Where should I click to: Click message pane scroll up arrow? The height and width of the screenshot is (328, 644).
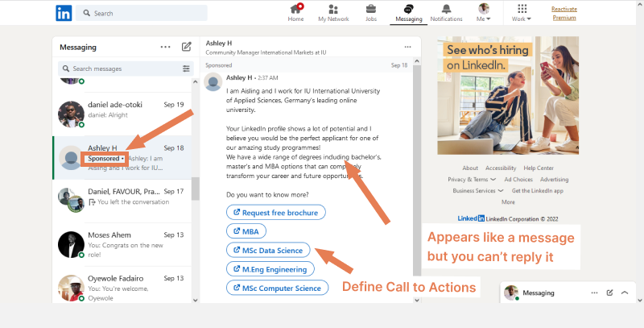click(x=417, y=62)
